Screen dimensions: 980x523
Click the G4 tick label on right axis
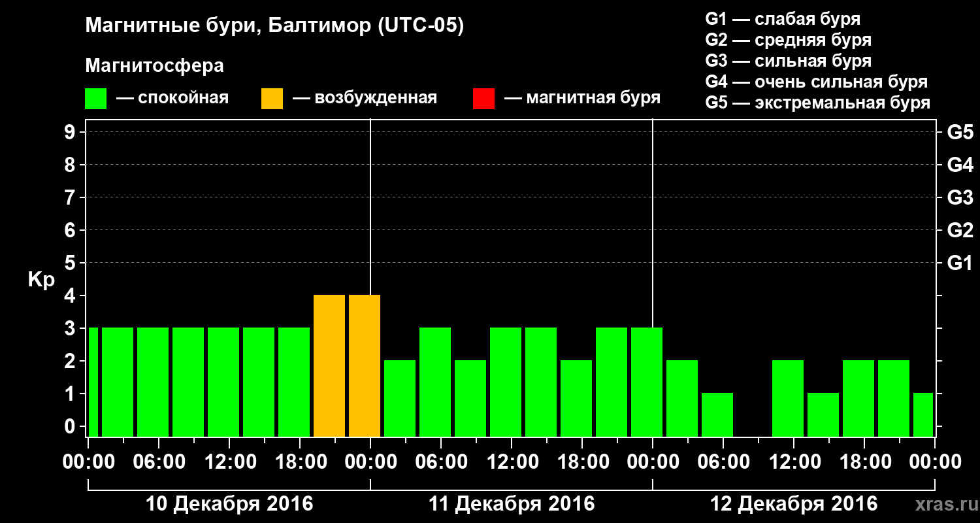pos(960,165)
